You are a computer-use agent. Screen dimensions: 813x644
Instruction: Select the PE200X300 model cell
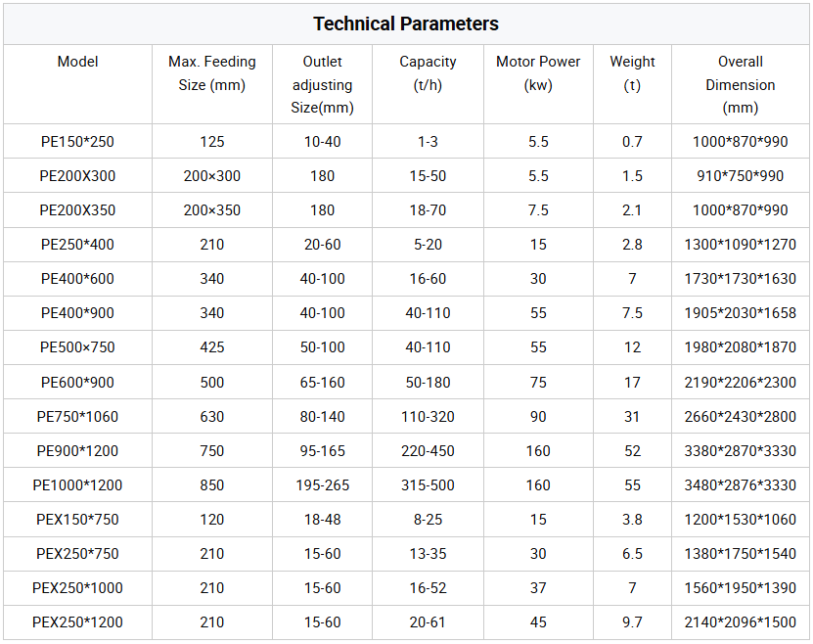click(x=77, y=176)
